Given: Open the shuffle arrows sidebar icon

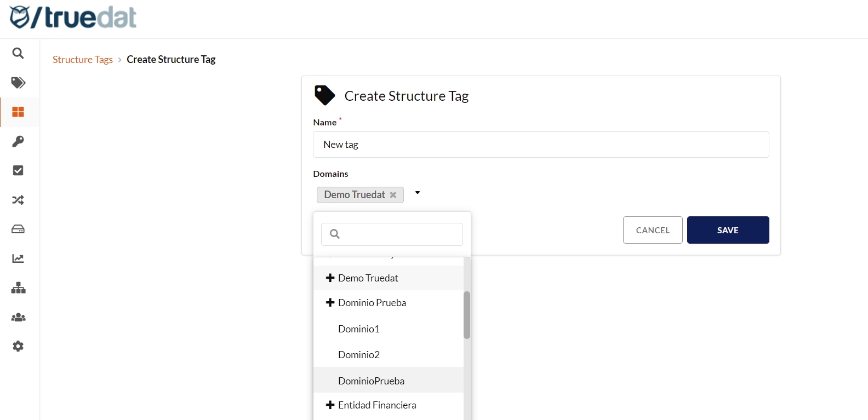Looking at the screenshot, I should 18,200.
